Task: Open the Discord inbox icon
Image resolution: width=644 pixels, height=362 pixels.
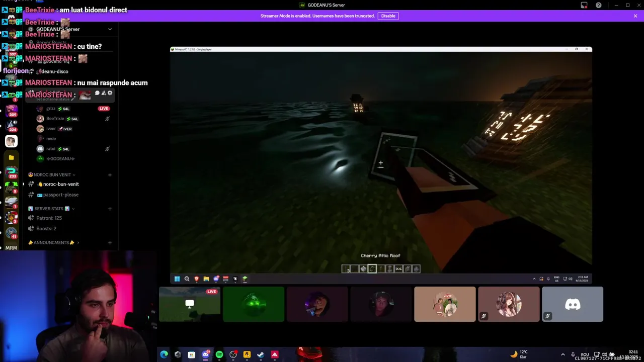Action: [x=584, y=5]
